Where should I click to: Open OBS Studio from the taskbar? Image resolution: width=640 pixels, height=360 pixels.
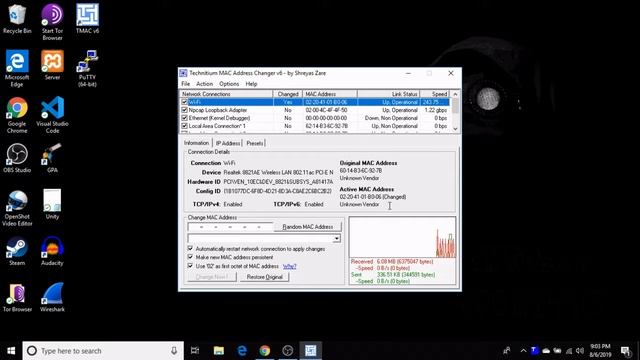(x=287, y=351)
